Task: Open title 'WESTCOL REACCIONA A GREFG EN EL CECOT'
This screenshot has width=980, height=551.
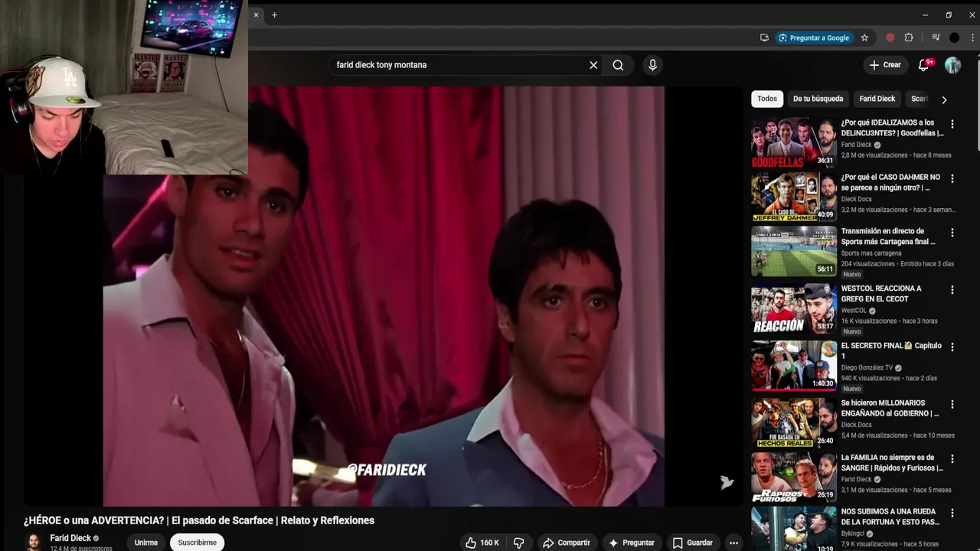Action: 880,294
